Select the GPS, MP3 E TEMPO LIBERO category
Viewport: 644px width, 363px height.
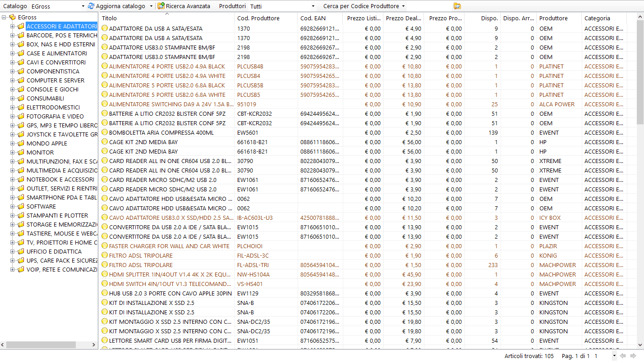[62, 125]
